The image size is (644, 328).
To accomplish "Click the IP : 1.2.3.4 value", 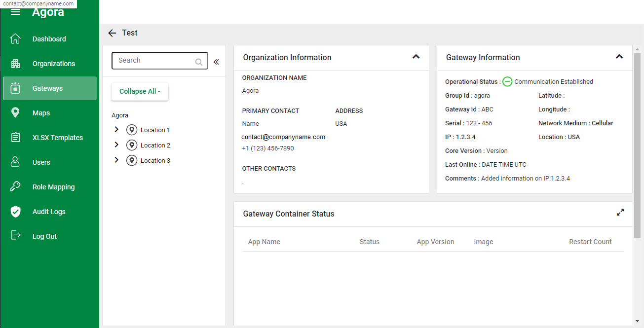I will [x=460, y=137].
